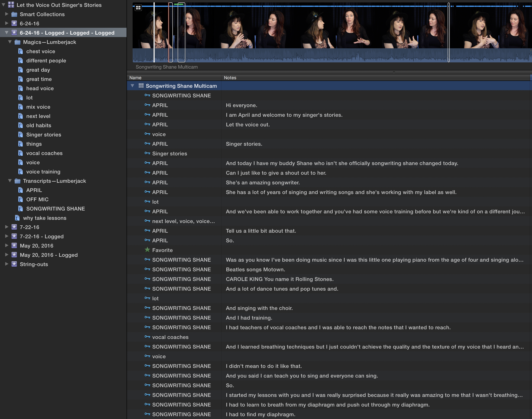Click the keyword icon next to head voice

click(x=21, y=88)
